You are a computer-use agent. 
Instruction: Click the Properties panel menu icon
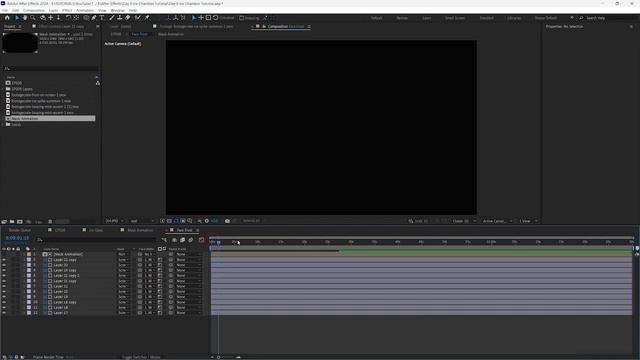[x=631, y=27]
